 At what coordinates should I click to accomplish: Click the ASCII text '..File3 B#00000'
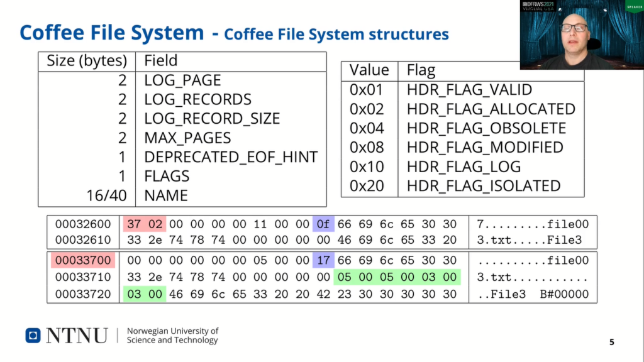coord(533,294)
